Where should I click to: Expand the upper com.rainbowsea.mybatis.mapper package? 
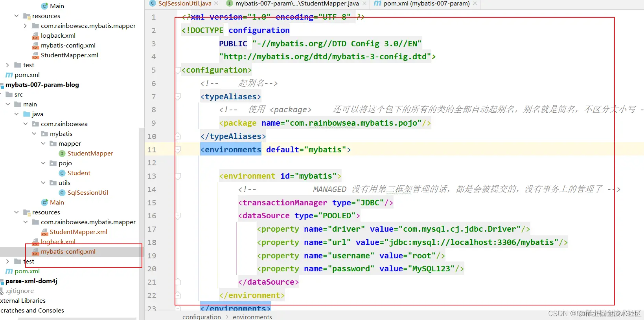click(x=25, y=26)
